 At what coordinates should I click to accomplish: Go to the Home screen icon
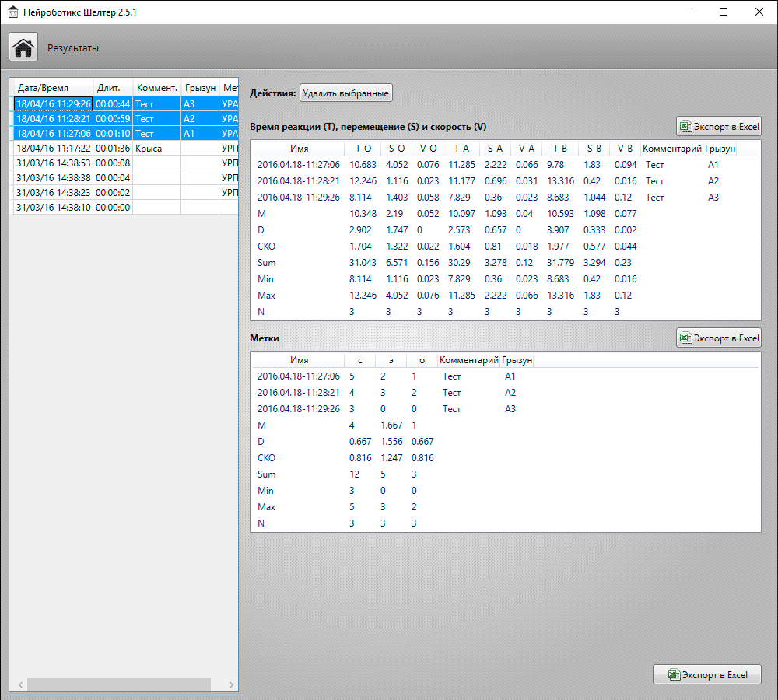(23, 47)
